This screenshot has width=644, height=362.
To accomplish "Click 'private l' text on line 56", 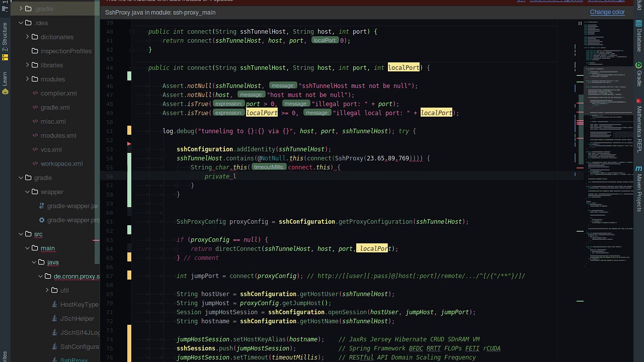I will (x=220, y=176).
